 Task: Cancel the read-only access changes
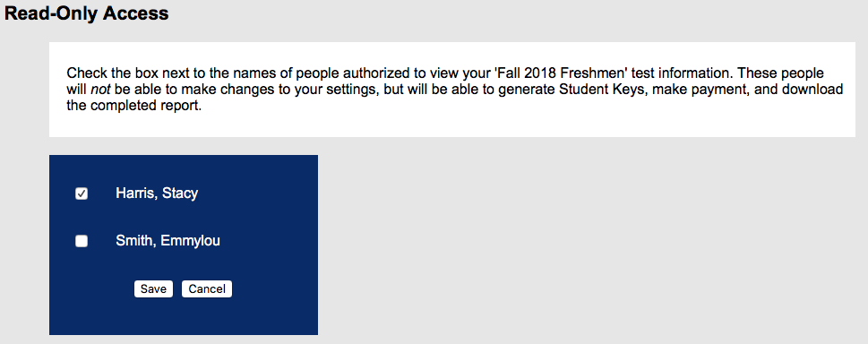coord(207,288)
